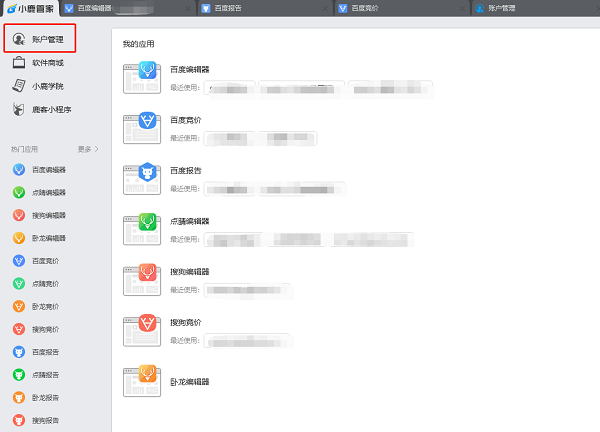Click the large 点睛编辑器 icon in 我的应用

[x=142, y=229]
